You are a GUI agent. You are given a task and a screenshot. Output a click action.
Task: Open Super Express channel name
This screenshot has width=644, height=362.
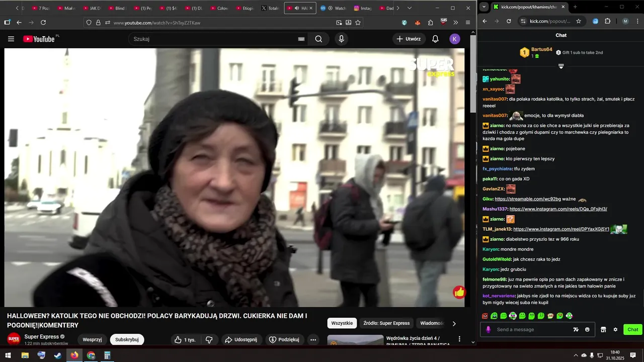pyautogui.click(x=42, y=336)
